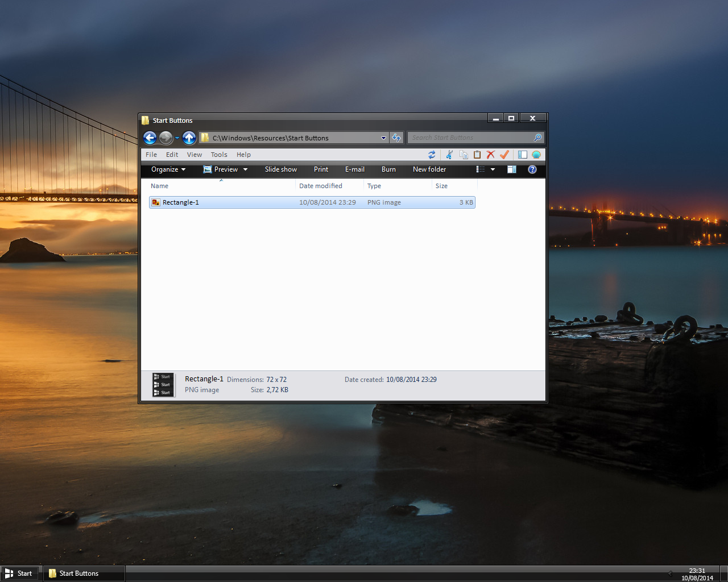Go up one folder level
This screenshot has height=582, width=728.
pos(189,138)
